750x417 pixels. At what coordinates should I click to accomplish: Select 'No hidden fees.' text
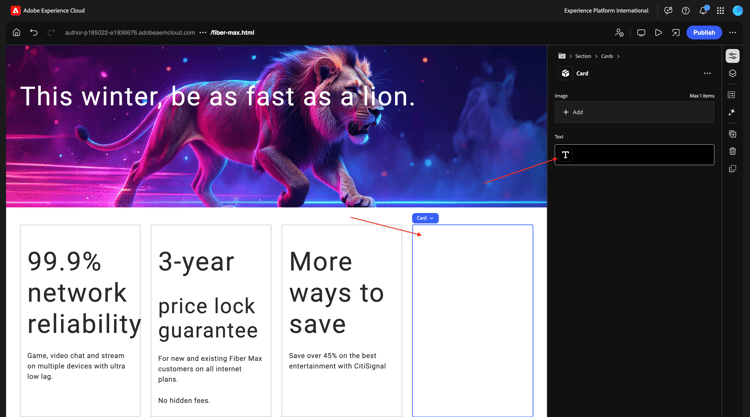184,400
